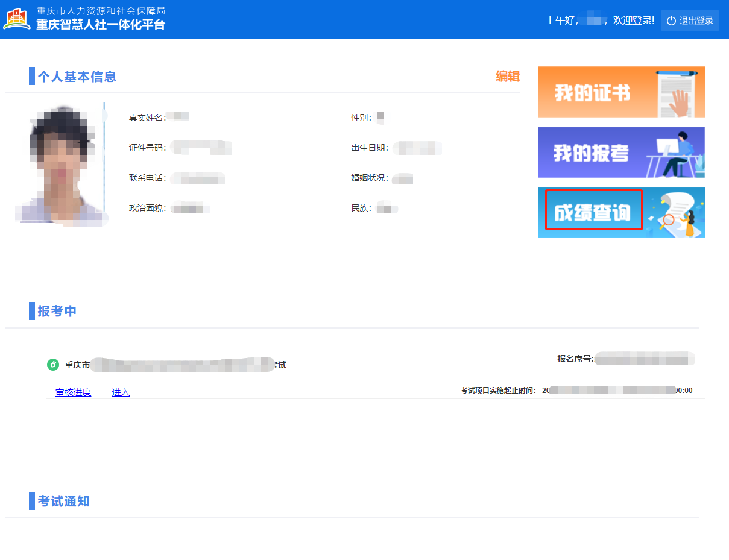Screen dimensions: 729x560
Task: Click the green round icon beside exam entry
Action: pyautogui.click(x=53, y=365)
